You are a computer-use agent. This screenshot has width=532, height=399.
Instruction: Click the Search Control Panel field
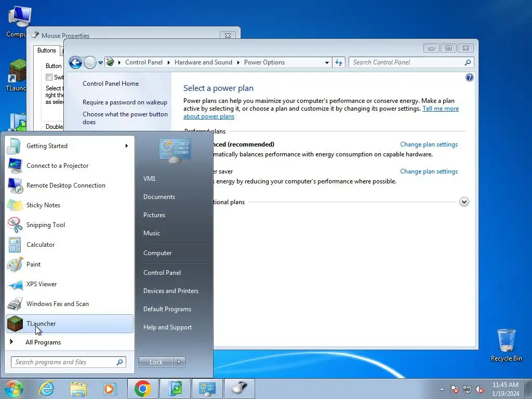[x=411, y=62]
